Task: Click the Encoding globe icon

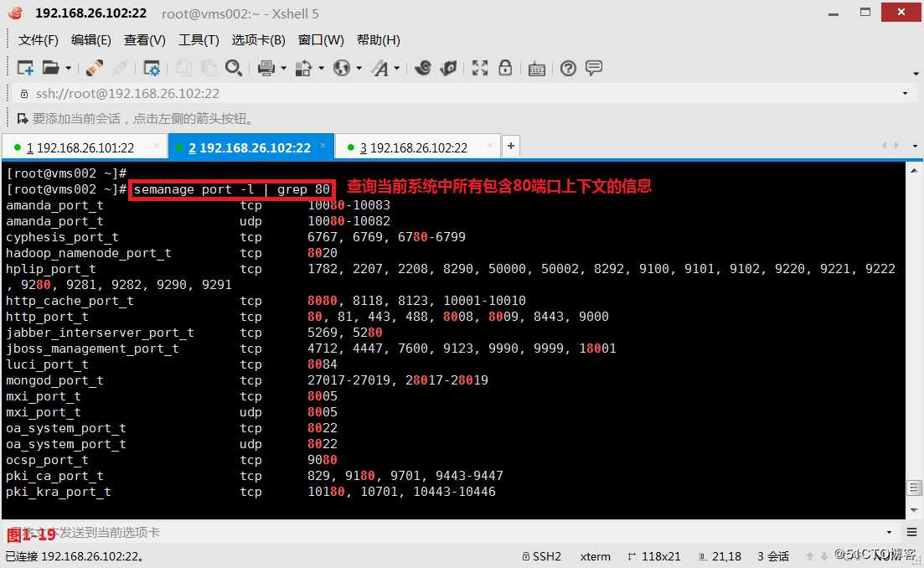Action: (x=341, y=69)
